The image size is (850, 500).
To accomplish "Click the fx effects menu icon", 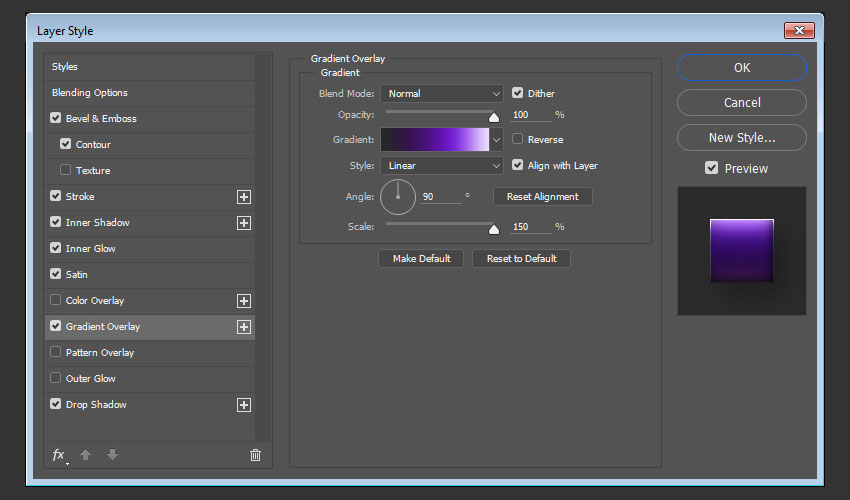I will [60, 455].
